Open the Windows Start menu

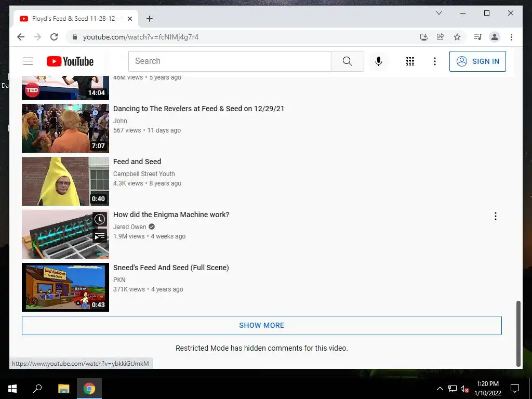click(x=12, y=389)
